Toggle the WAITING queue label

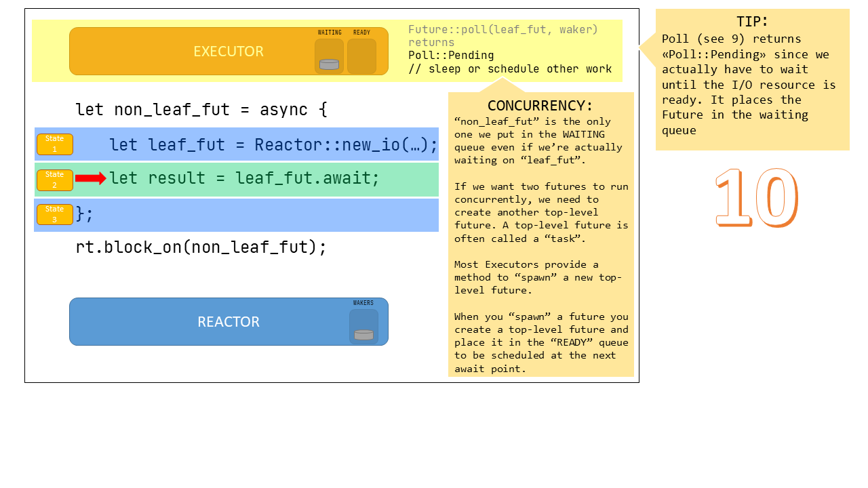click(330, 32)
